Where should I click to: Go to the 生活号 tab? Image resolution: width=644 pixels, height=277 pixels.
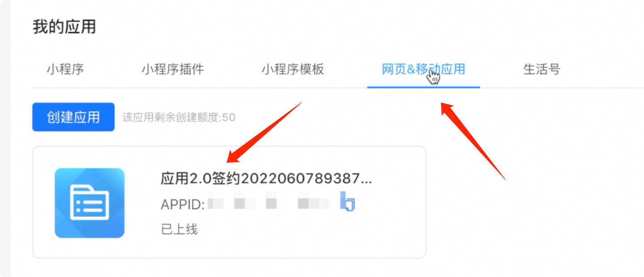pyautogui.click(x=542, y=69)
